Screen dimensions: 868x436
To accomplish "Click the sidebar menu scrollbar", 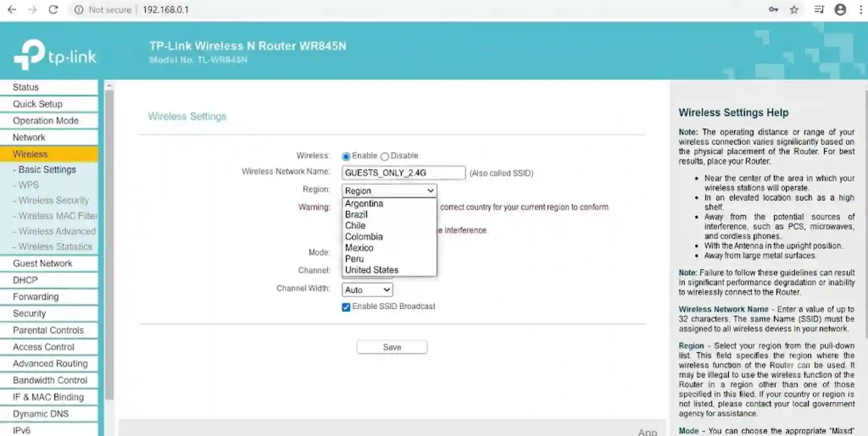I will point(109,245).
